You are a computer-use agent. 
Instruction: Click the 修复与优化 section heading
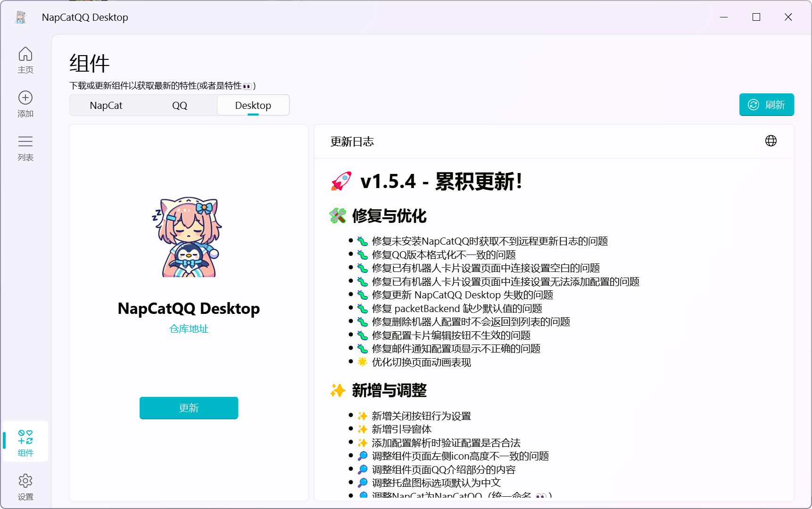[389, 216]
